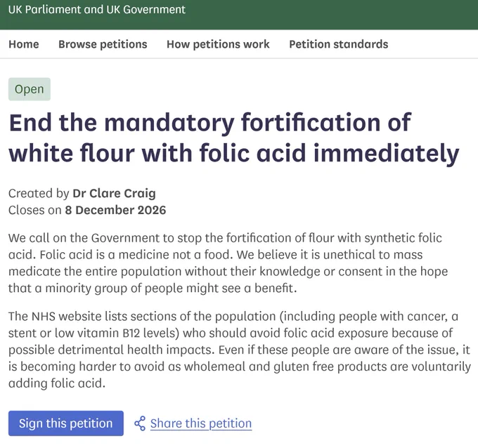Click the green Open status badge

(30, 89)
